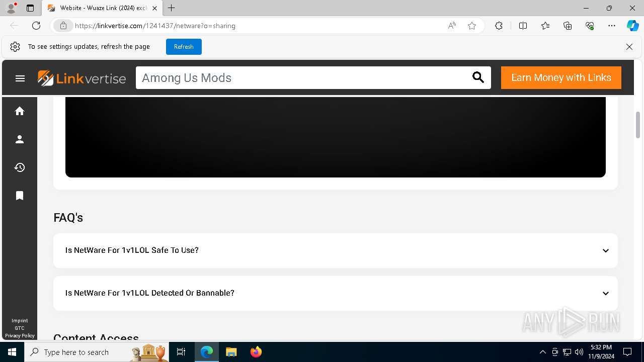Open the browser Extensions icon
Viewport: 644px width, 362px height.
(x=499, y=26)
